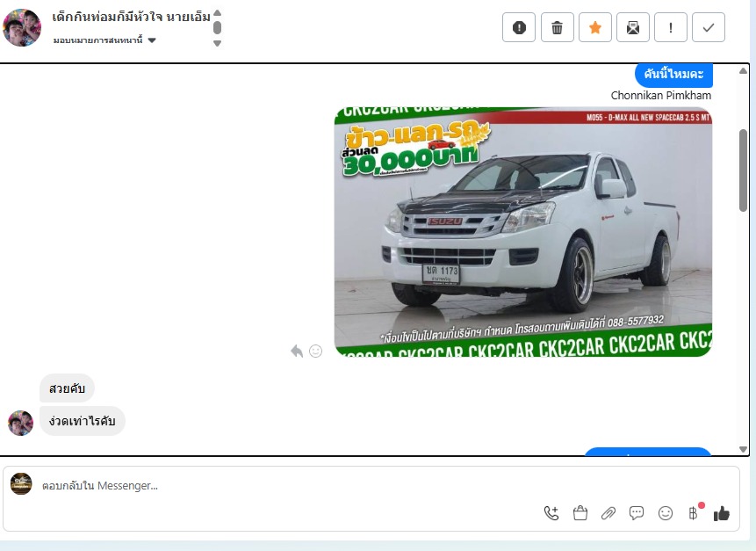Reply to the car image message

pyautogui.click(x=297, y=352)
